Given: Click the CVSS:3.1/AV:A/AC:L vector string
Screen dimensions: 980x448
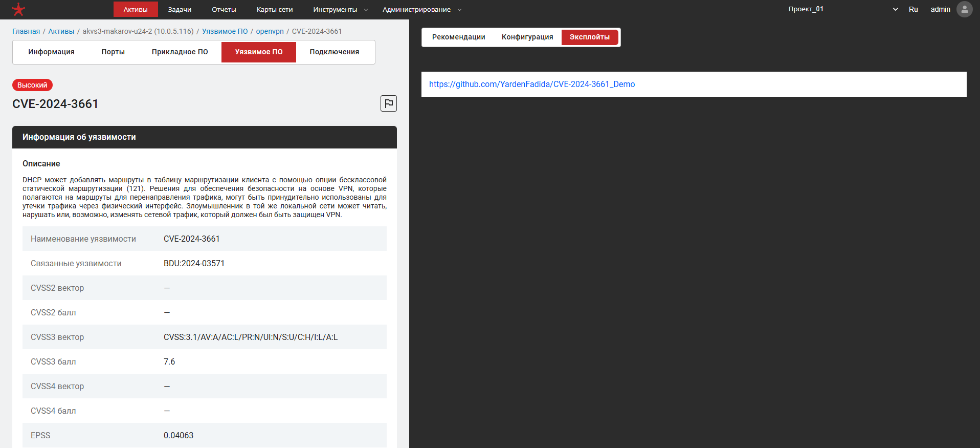Looking at the screenshot, I should [x=251, y=337].
